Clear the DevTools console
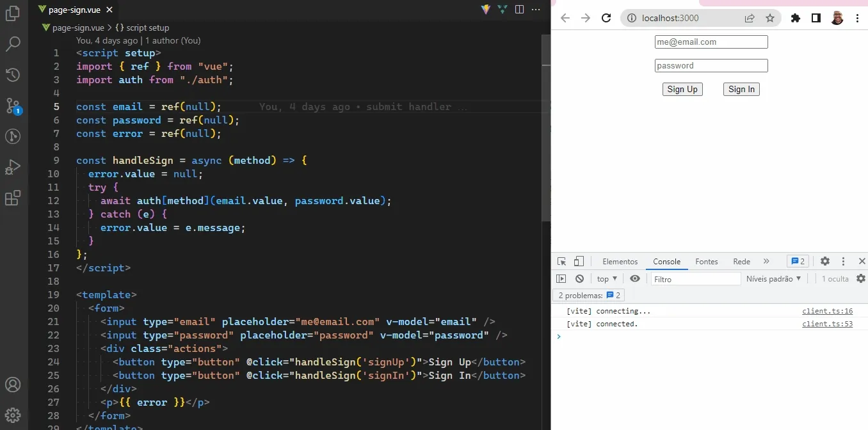The image size is (868, 430). 579,278
